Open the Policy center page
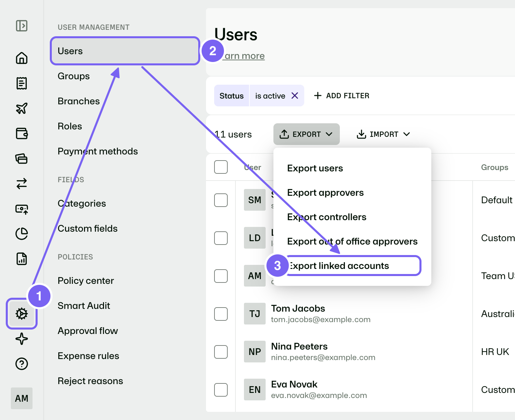Screen dimensions: 515x420 (x=86, y=281)
